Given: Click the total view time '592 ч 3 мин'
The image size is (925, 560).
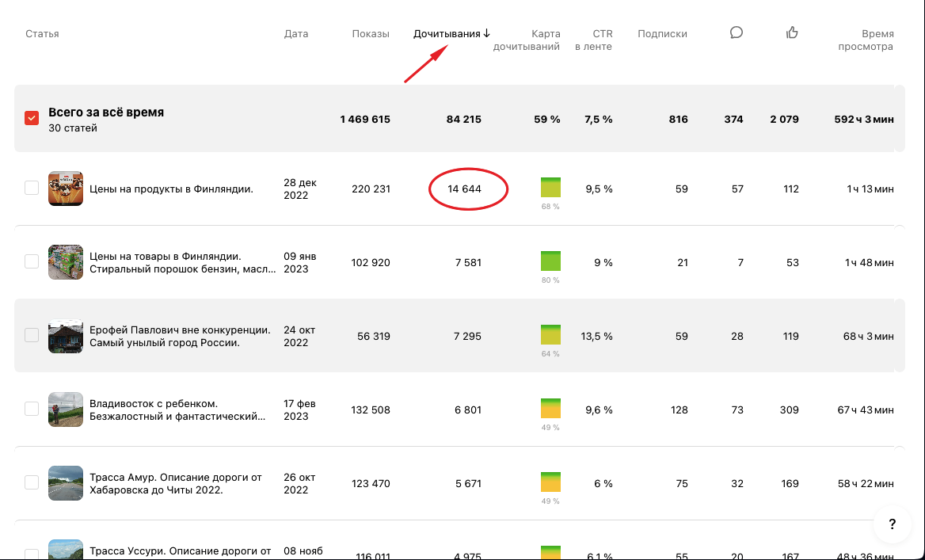Looking at the screenshot, I should 864,119.
